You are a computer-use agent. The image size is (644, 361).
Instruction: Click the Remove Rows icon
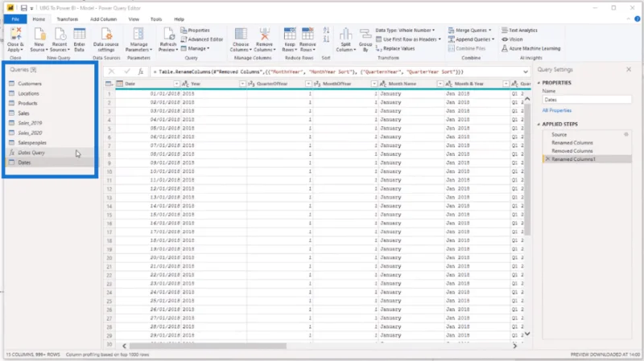308,34
